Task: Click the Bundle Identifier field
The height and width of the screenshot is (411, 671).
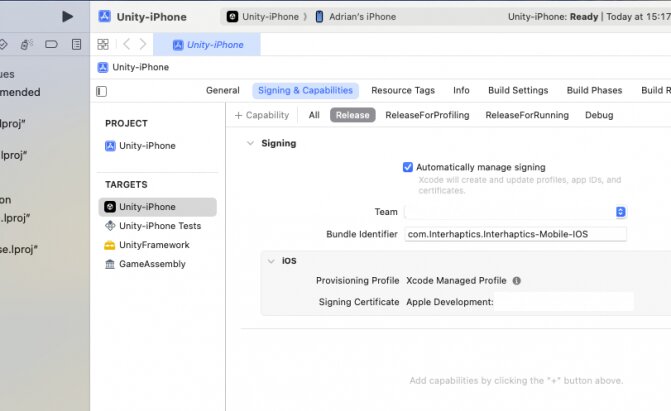Action: (x=515, y=234)
